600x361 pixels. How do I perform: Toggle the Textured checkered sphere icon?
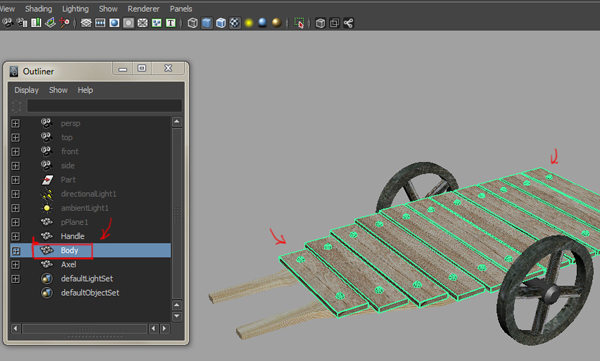[x=235, y=23]
